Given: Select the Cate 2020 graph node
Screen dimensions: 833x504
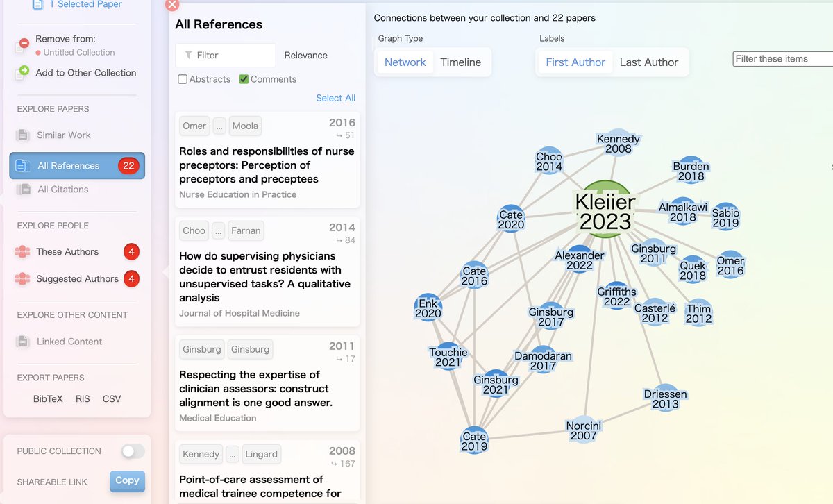Looking at the screenshot, I should click(511, 219).
